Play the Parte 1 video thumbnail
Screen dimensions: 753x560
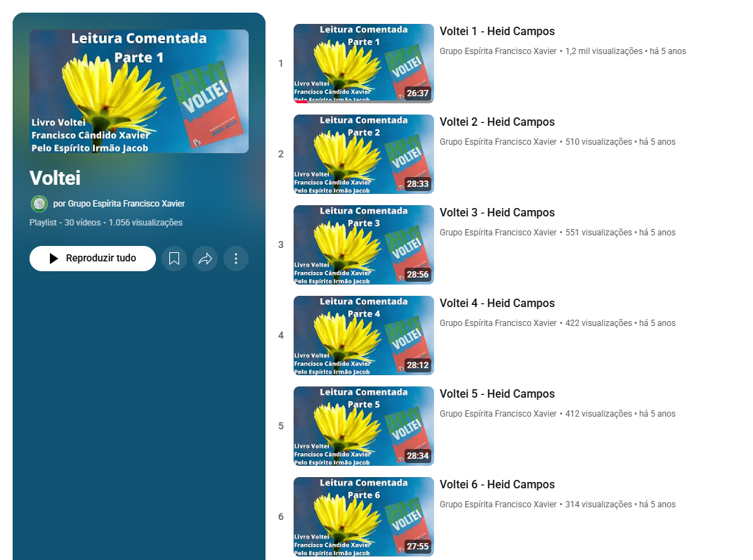point(364,63)
